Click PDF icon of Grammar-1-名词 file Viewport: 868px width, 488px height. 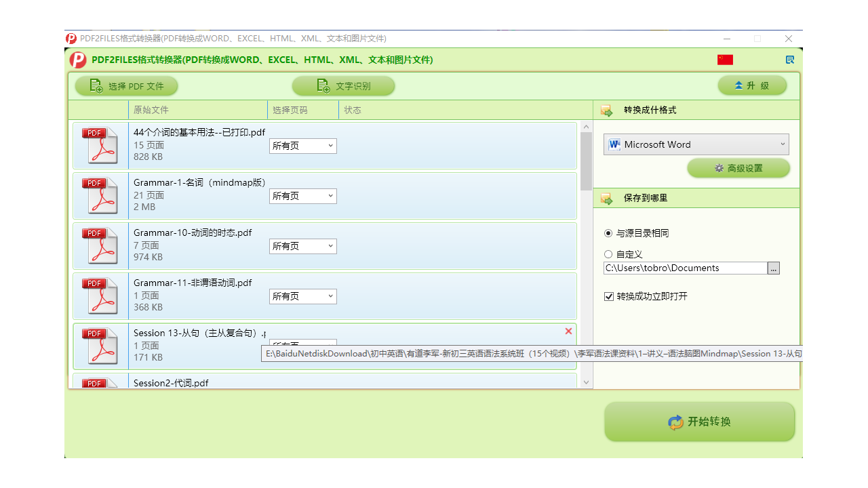click(x=100, y=196)
